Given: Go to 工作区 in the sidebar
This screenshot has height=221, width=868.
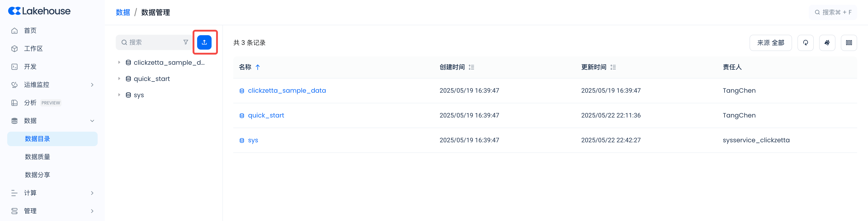Looking at the screenshot, I should pyautogui.click(x=33, y=49).
